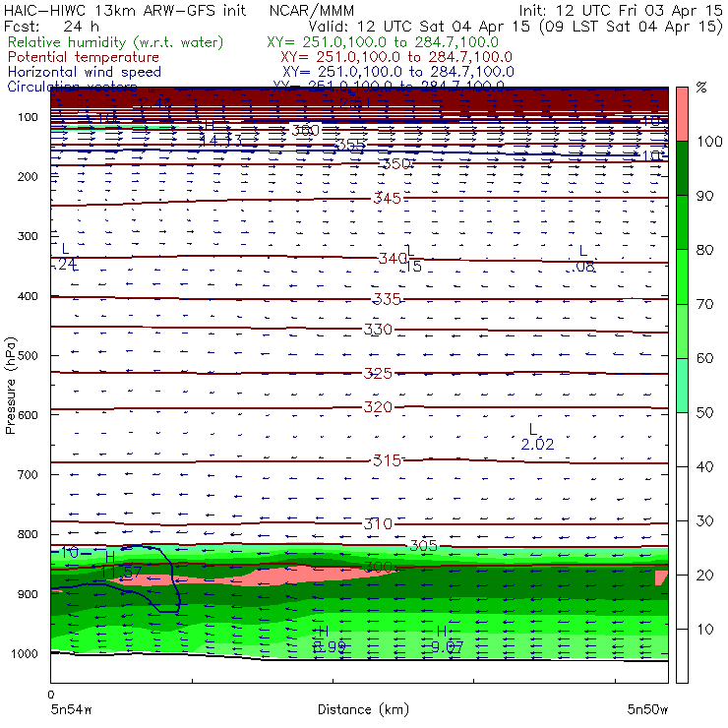Click the '350' contour label

point(396,163)
